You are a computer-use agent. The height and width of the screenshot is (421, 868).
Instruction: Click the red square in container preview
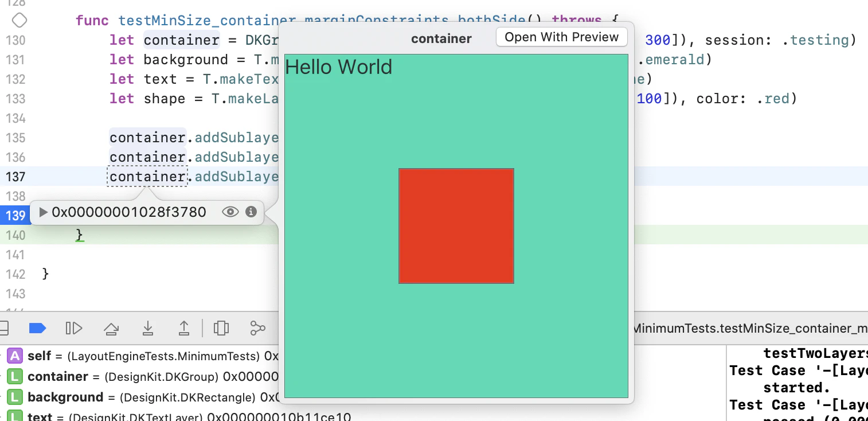(456, 226)
